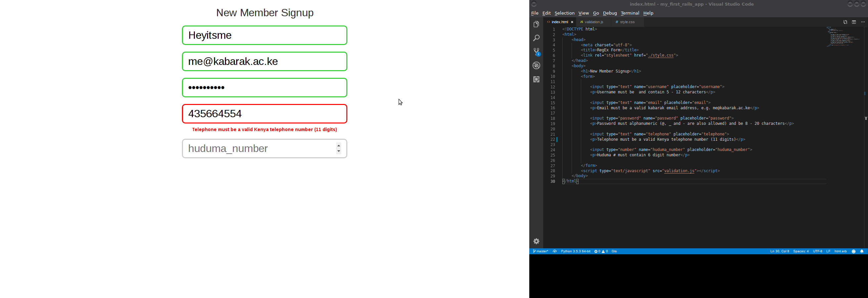Increment huduma_number with the up arrow

click(339, 146)
